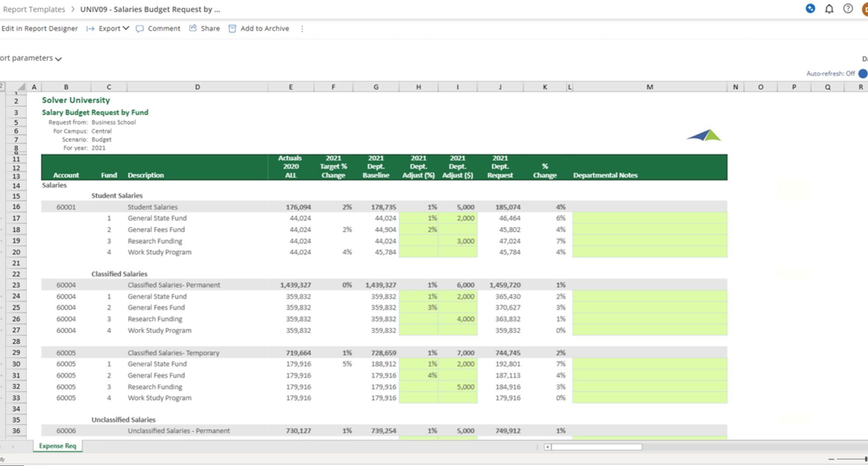
Task: Open the three-dot more options menu
Action: click(302, 29)
